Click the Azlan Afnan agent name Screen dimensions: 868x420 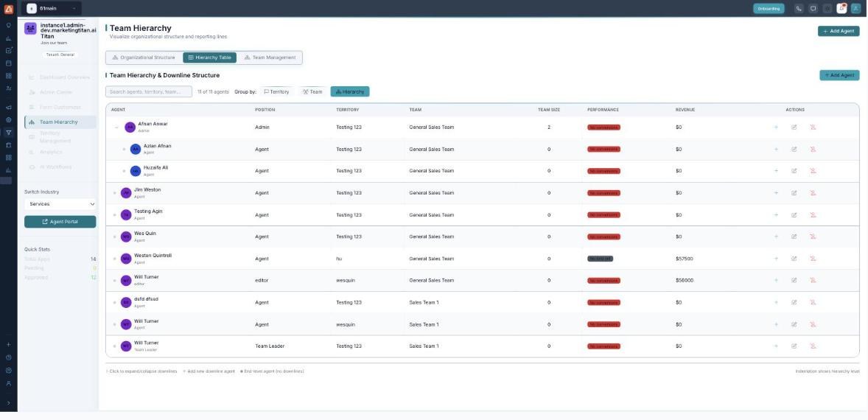point(157,146)
